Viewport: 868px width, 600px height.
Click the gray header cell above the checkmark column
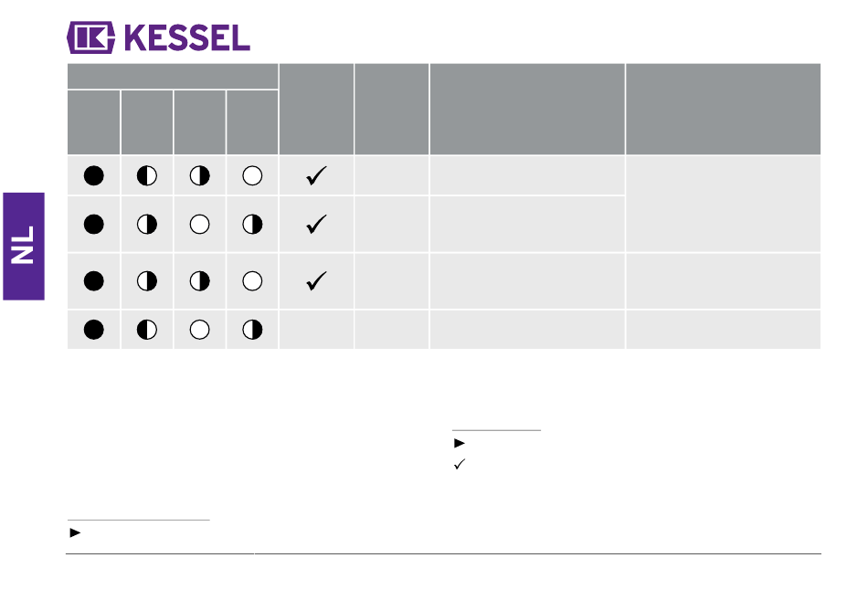(316, 109)
